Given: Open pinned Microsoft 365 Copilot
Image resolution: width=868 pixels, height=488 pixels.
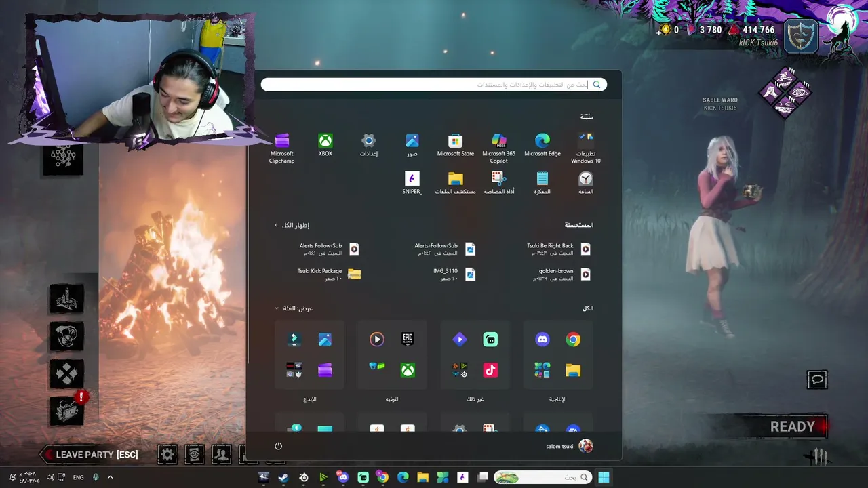Looking at the screenshot, I should coord(499,148).
